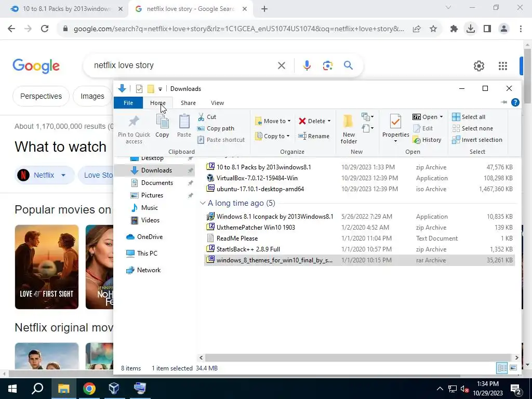Open Customize Quick Access Toolbar dropdown
This screenshot has width=532, height=399.
pos(160,89)
